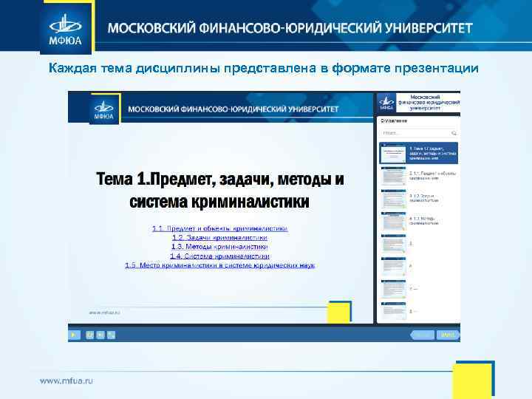The width and height of the screenshot is (532, 399).
Task: Click caption Каждая тема дисциплины представлена
Action: [x=263, y=68]
